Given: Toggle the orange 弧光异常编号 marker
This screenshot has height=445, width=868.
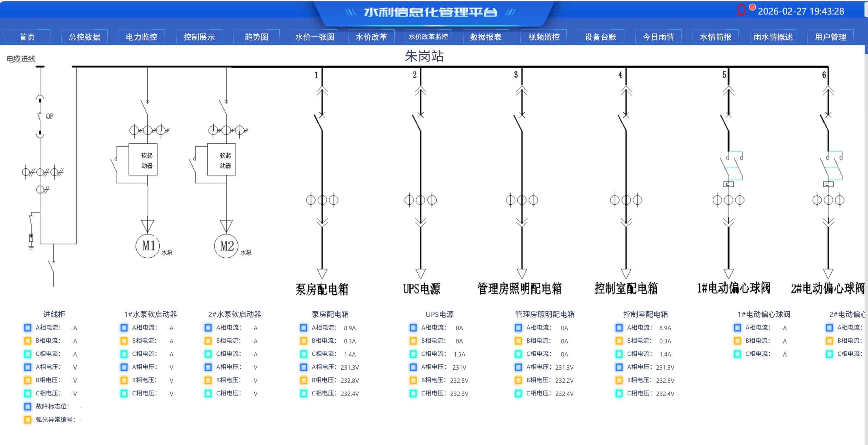Looking at the screenshot, I should [27, 420].
